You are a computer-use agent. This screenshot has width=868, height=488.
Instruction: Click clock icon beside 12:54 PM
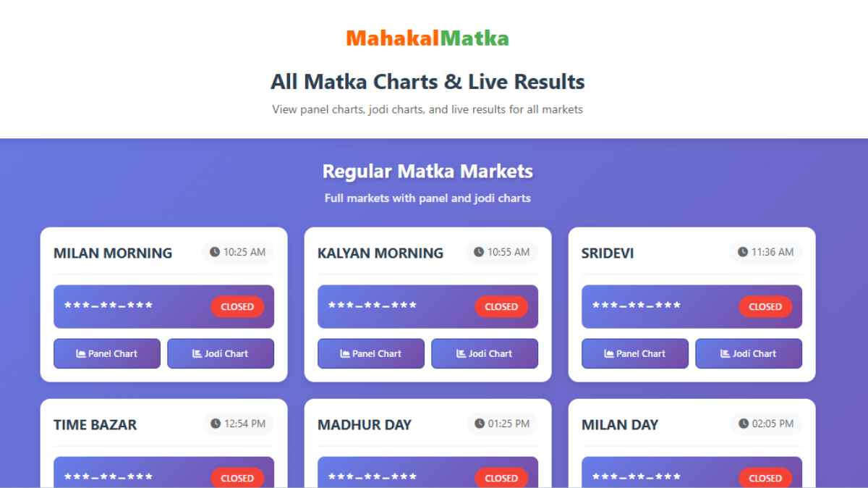point(216,424)
